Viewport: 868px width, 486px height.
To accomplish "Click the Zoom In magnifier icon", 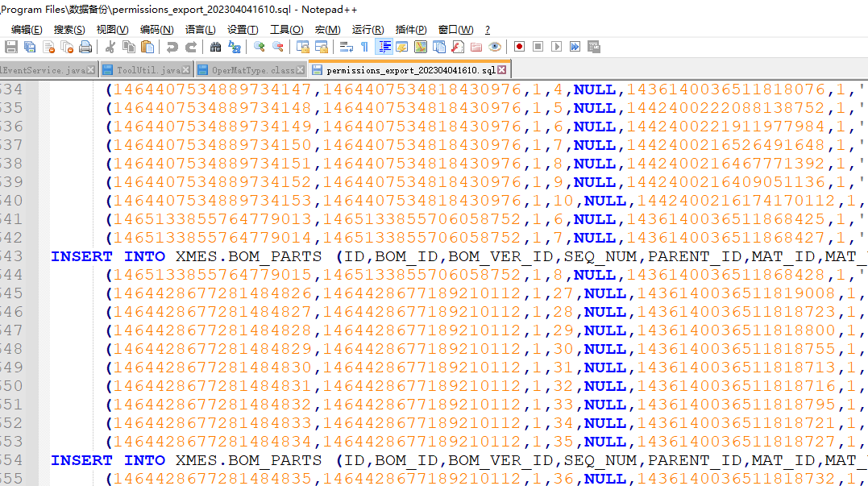I will click(x=259, y=47).
